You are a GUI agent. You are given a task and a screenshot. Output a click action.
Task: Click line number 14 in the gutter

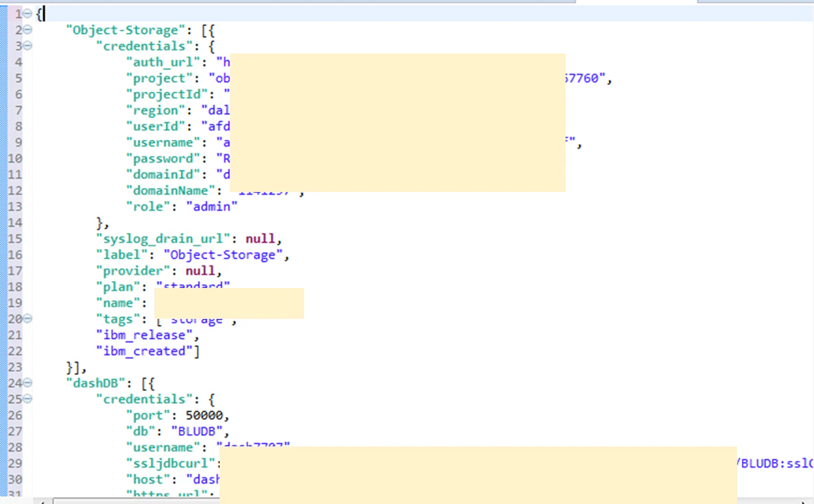click(x=15, y=223)
